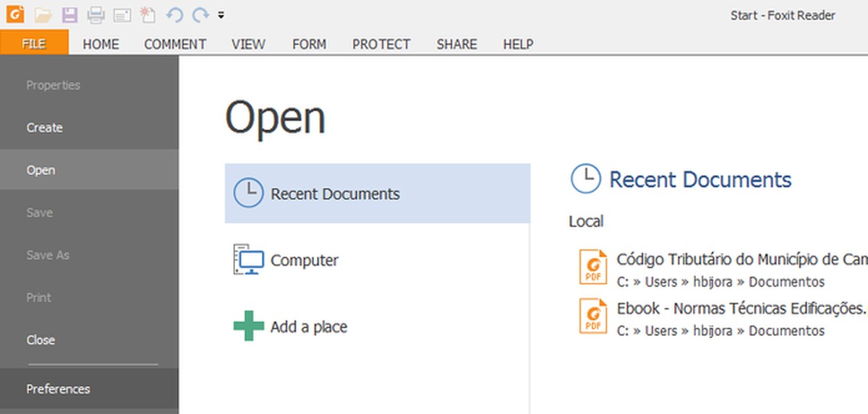The height and width of the screenshot is (414, 868).
Task: Open the SHARE ribbon tab
Action: (456, 44)
